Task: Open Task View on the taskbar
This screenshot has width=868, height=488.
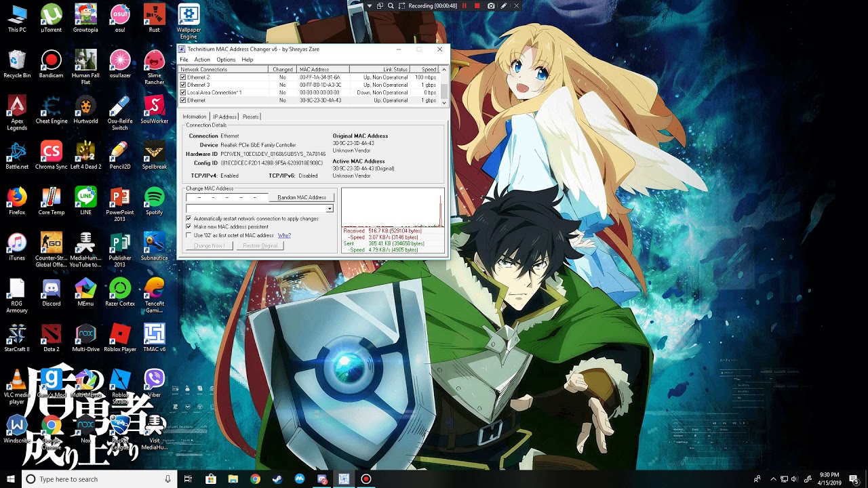Action: point(188,479)
